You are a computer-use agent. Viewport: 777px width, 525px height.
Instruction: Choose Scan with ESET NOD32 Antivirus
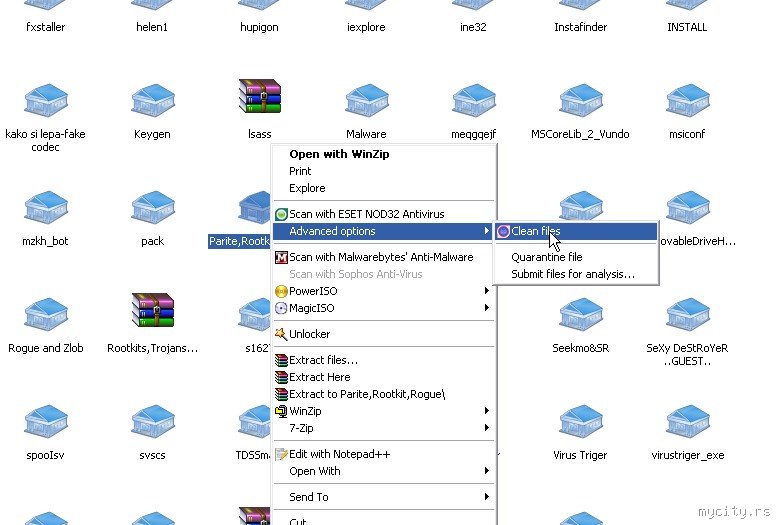(384, 214)
